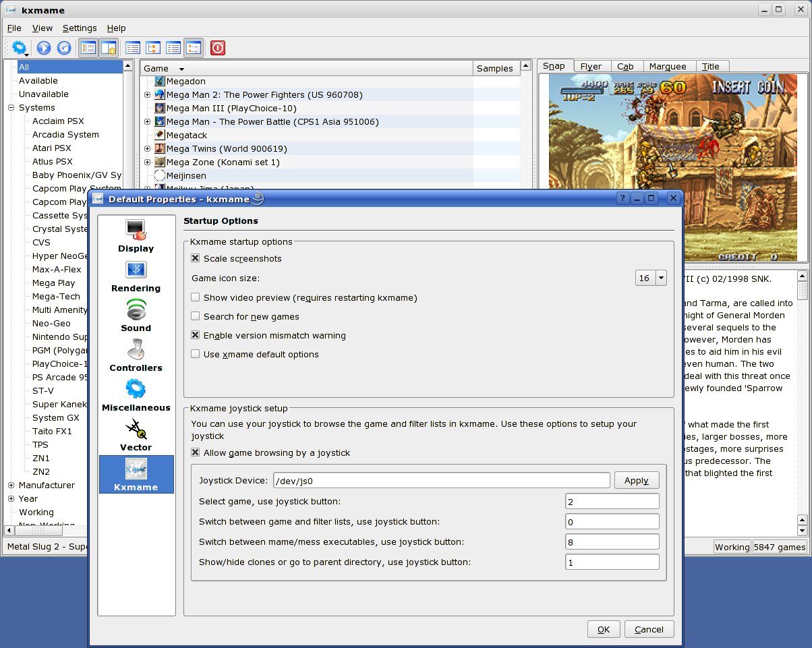This screenshot has width=812, height=648.
Task: Click the OK button
Action: [604, 629]
